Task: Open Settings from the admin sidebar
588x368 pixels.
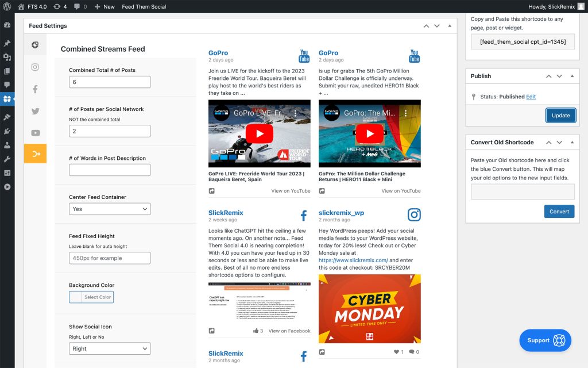Action: (x=7, y=172)
